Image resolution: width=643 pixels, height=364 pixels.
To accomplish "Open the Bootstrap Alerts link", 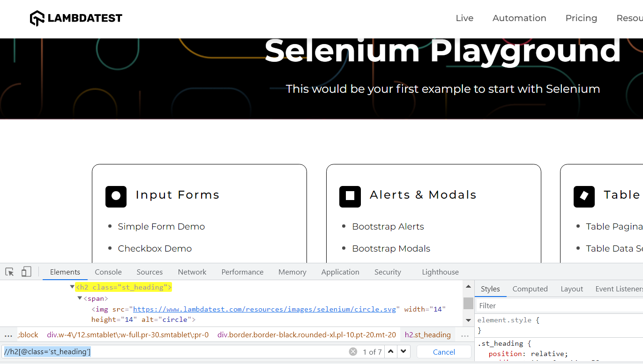I will coord(388,226).
